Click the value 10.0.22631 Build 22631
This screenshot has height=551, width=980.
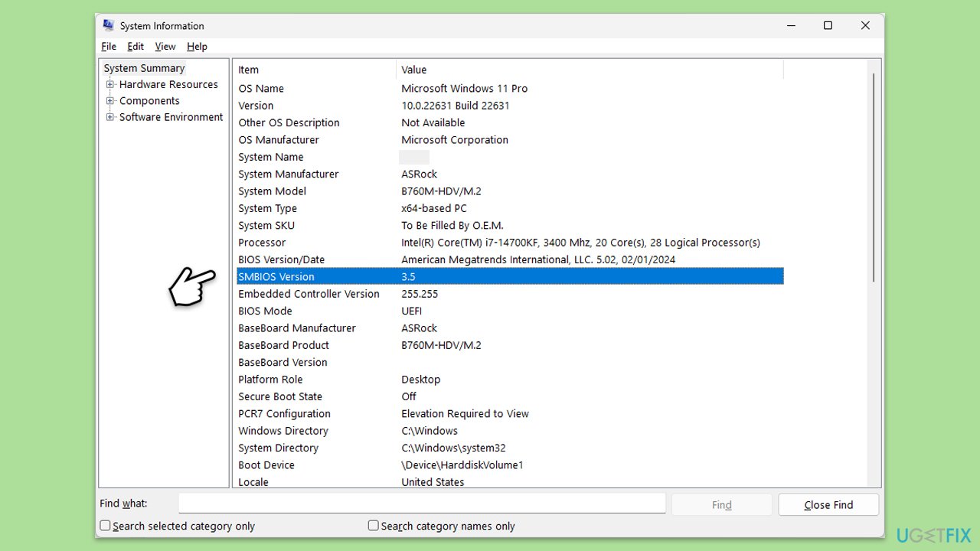point(455,106)
